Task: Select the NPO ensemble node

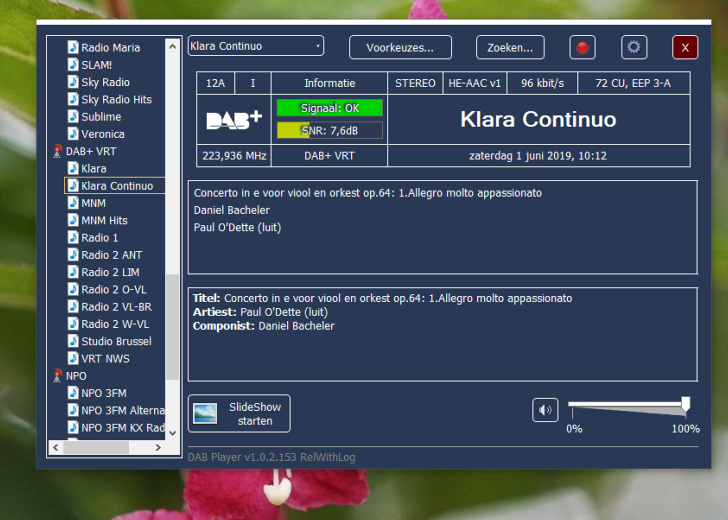Action: pyautogui.click(x=76, y=376)
